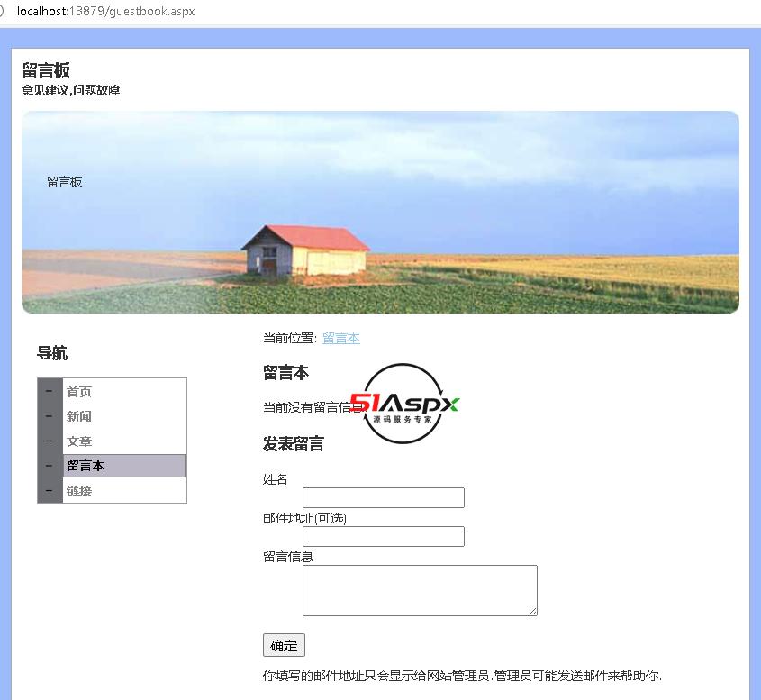
Task: Click the 留言板 page title heading
Action: tap(46, 70)
